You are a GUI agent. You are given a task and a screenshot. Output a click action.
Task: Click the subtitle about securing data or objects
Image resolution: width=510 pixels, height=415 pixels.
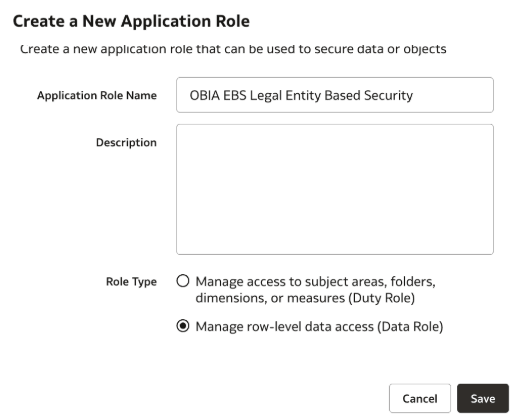tap(233, 49)
